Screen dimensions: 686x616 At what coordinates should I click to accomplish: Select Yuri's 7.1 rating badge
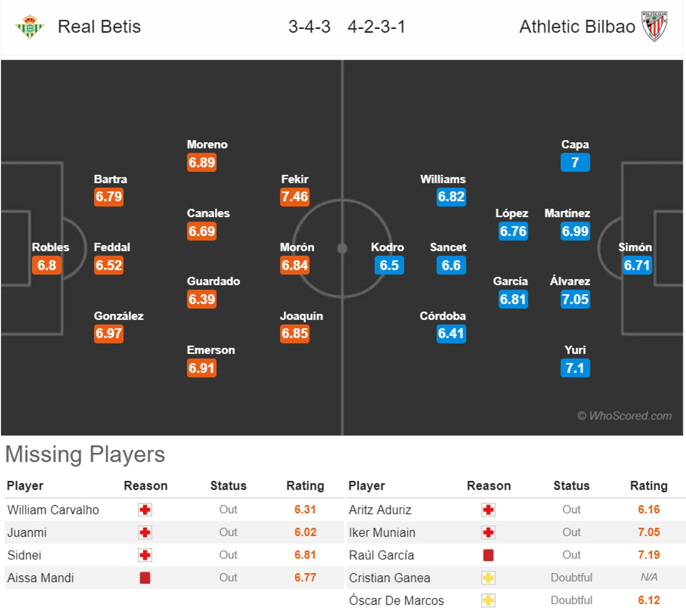coord(575,368)
